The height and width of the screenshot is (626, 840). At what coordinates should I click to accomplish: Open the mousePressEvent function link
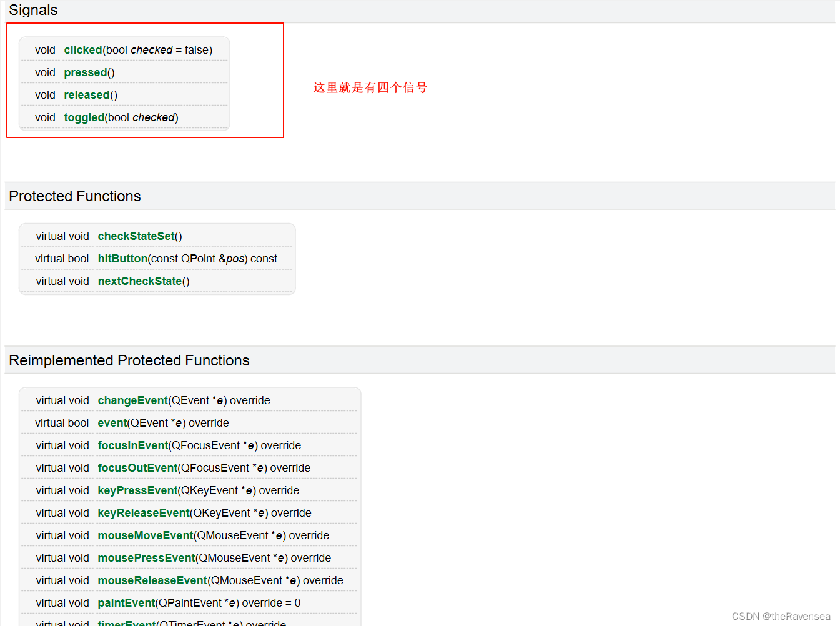click(x=147, y=558)
